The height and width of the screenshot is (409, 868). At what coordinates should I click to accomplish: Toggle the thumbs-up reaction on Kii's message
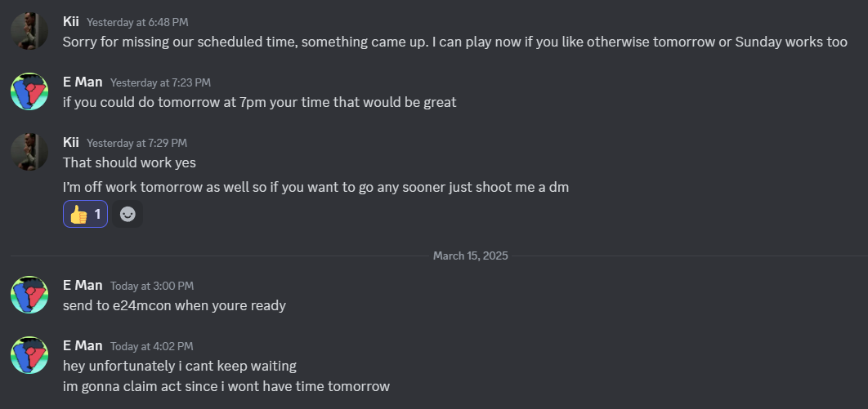(x=86, y=214)
